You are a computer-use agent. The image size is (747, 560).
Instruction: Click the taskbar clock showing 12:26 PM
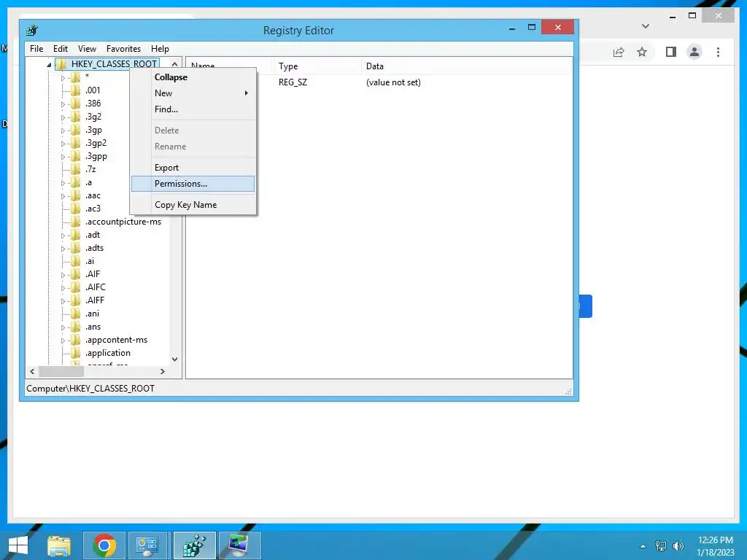click(x=715, y=540)
